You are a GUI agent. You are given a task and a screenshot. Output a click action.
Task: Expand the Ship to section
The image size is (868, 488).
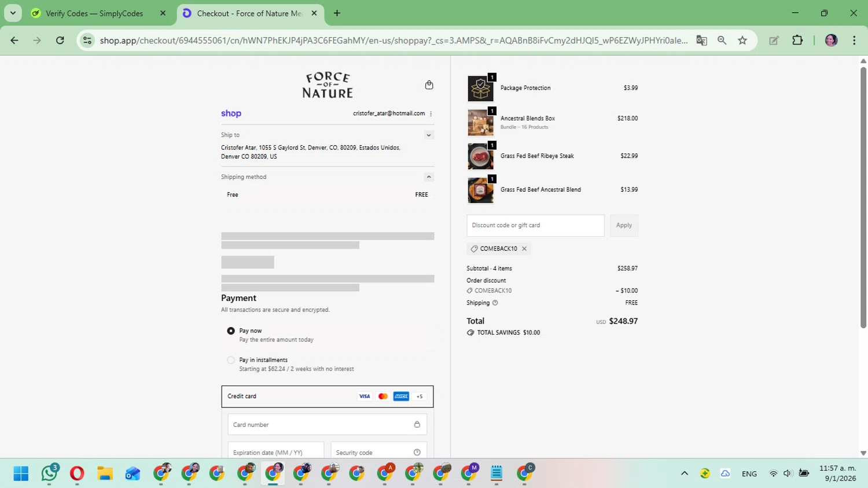(429, 135)
